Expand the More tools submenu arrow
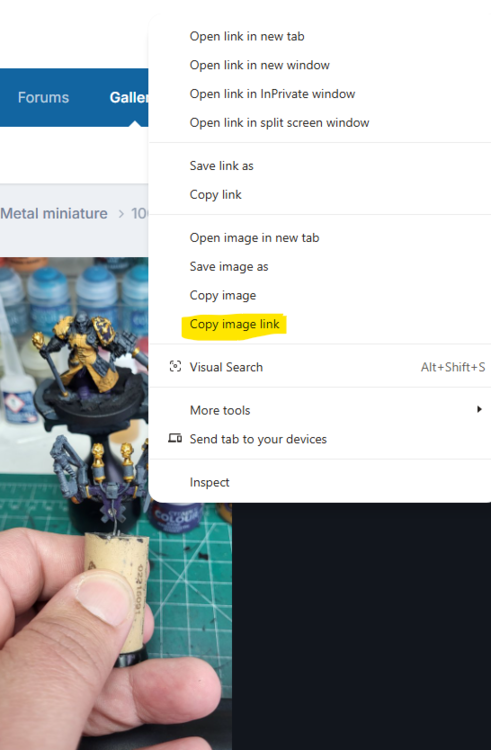This screenshot has height=750, width=491. pyautogui.click(x=479, y=409)
